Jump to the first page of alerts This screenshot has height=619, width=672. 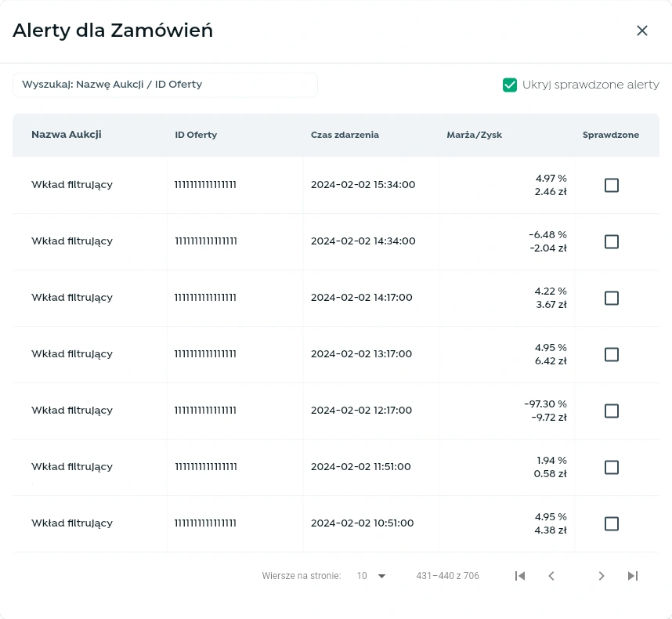520,576
